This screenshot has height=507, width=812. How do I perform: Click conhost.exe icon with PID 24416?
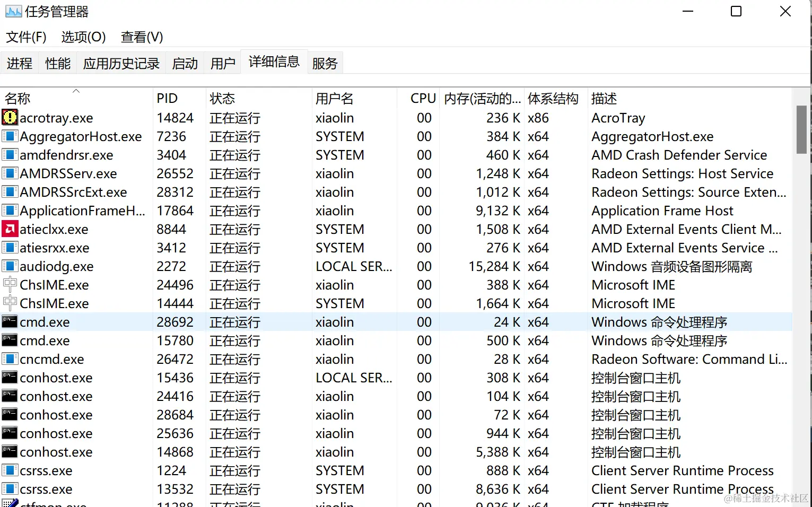tap(10, 396)
